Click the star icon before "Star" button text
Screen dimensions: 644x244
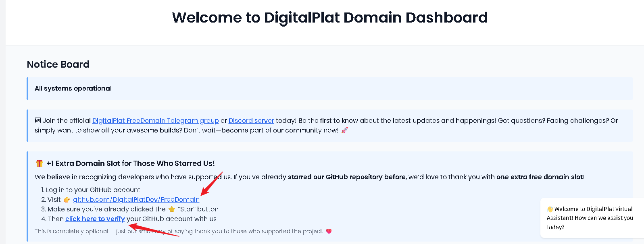click(172, 209)
